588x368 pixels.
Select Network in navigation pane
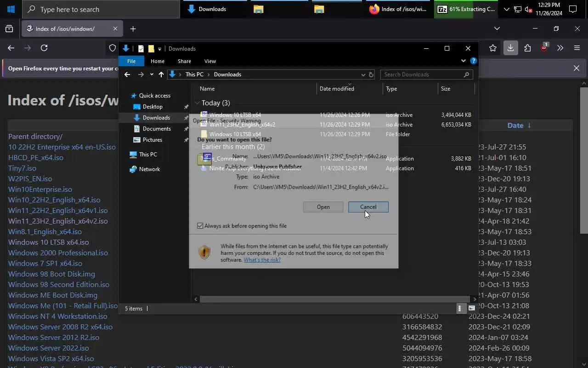click(149, 169)
